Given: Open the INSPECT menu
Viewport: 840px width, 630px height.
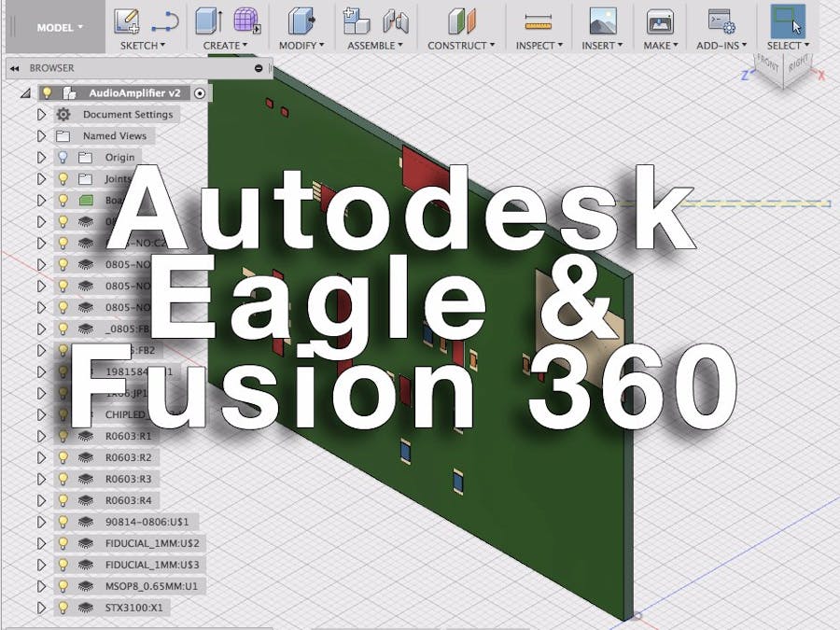Looking at the screenshot, I should 539,46.
